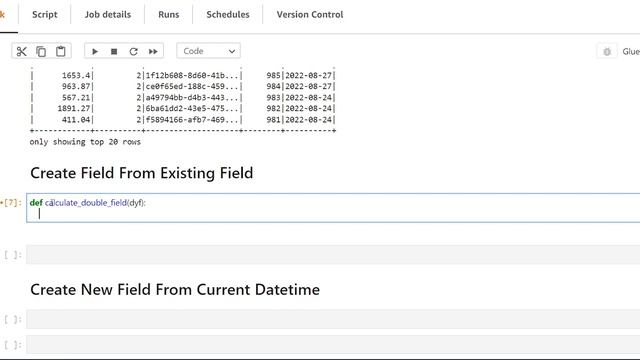
Task: Open the Runs tab
Action: tap(169, 14)
